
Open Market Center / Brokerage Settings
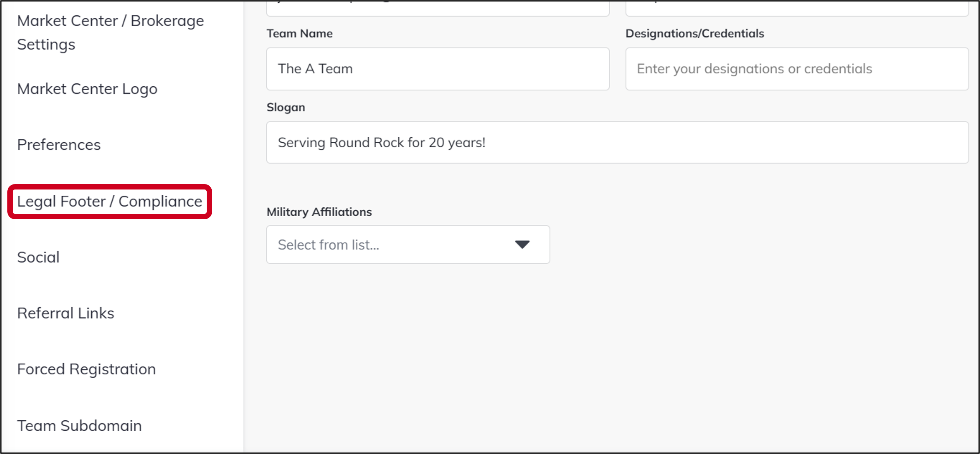[110, 32]
